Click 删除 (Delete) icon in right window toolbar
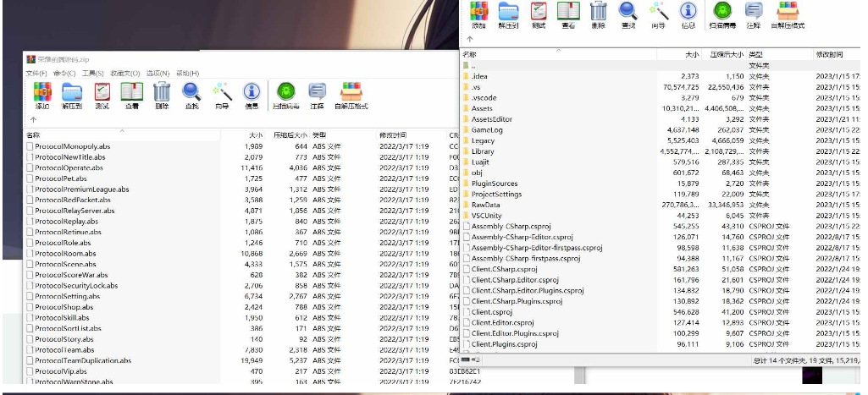 [598, 14]
